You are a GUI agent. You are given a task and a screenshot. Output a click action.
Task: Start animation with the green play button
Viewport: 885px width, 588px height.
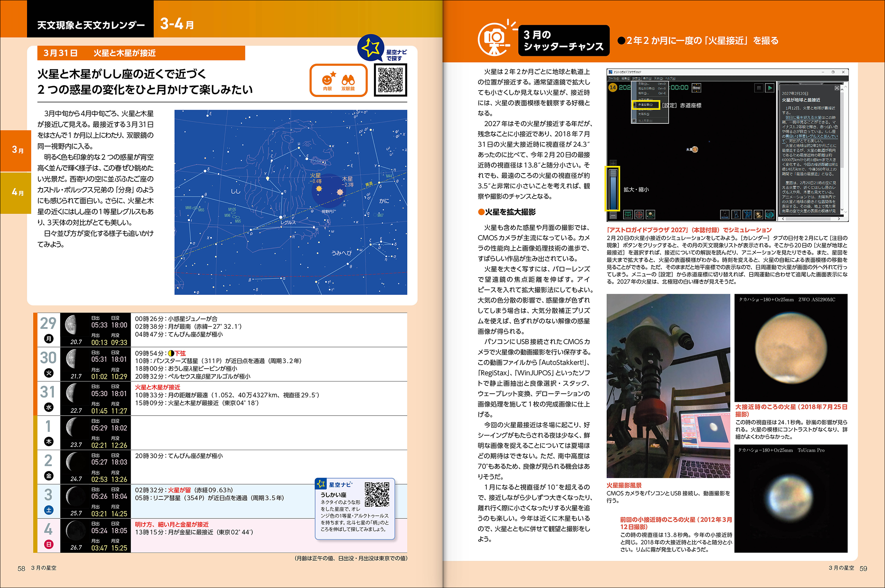click(x=770, y=88)
